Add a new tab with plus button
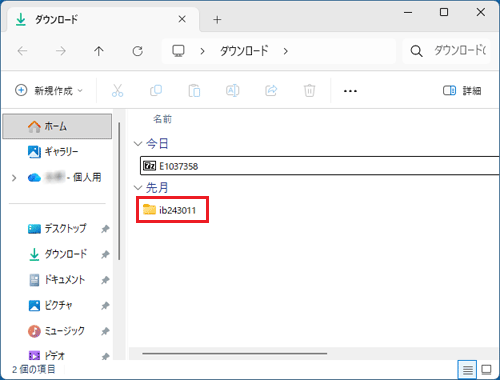The image size is (500, 380). pos(217,20)
